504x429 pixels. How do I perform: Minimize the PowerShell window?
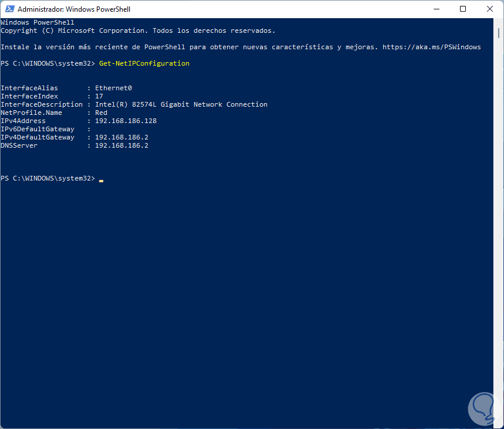pyautogui.click(x=436, y=9)
